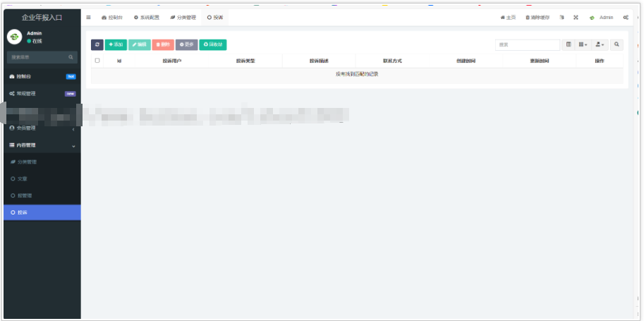This screenshot has width=644, height=321.
Task: Open settings via the top-right gears icon
Action: 626,17
